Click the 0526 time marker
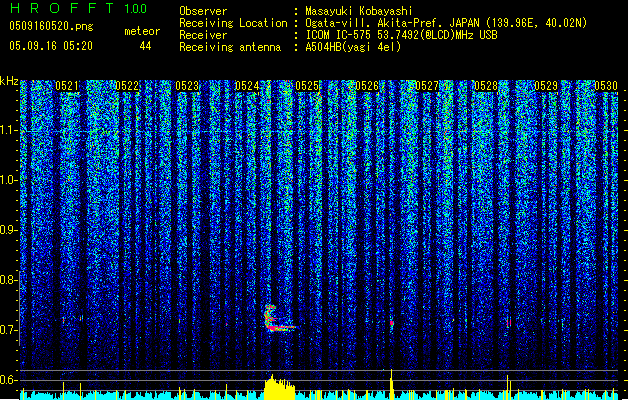The width and height of the screenshot is (629, 400). (x=367, y=86)
